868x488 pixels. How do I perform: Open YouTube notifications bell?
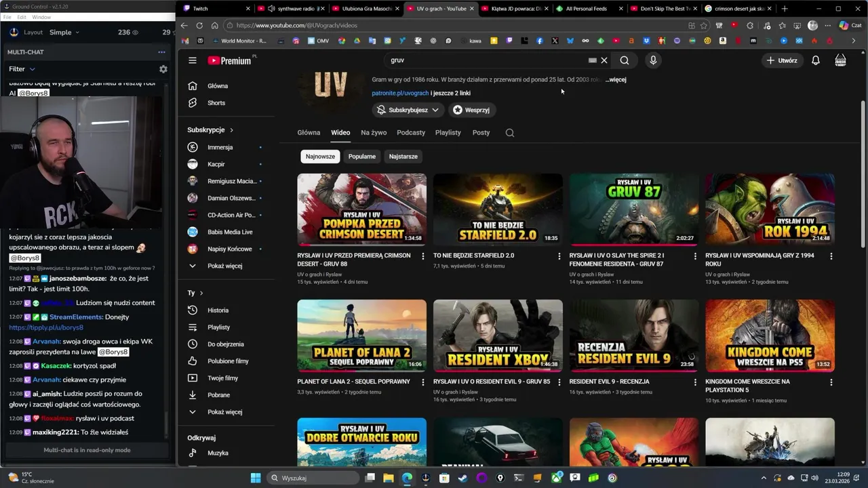click(x=816, y=60)
